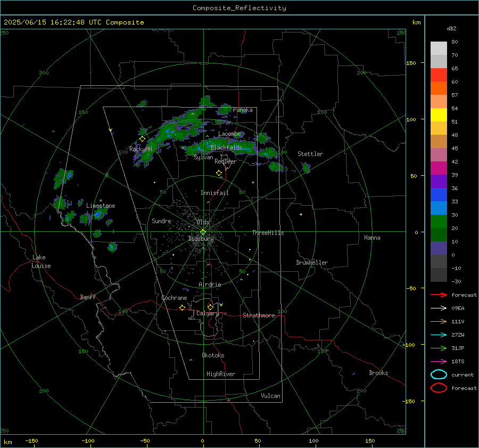The width and height of the screenshot is (479, 448).
Task: Click the Sylvan label on map
Action: [x=203, y=158]
